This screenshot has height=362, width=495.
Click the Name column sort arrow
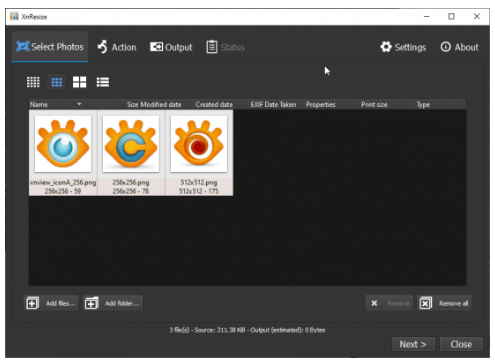(x=79, y=104)
